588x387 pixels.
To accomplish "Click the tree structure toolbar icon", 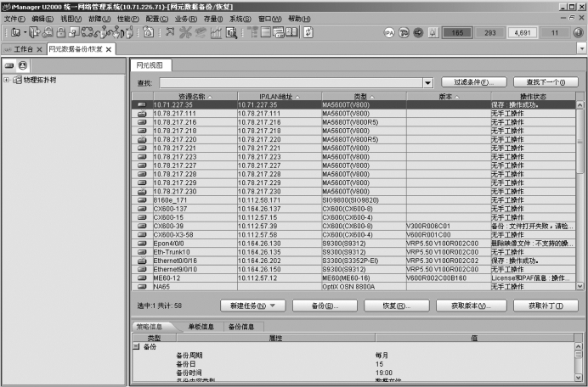I will click(x=253, y=33).
